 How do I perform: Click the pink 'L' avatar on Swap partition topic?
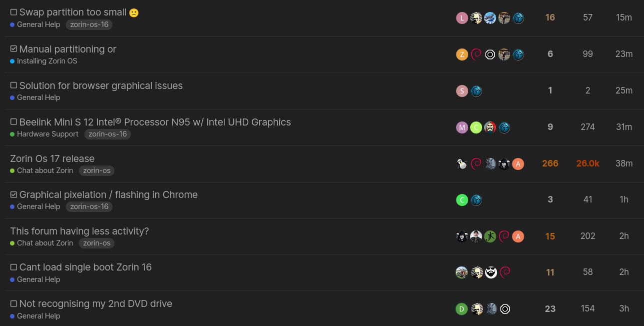[462, 18]
